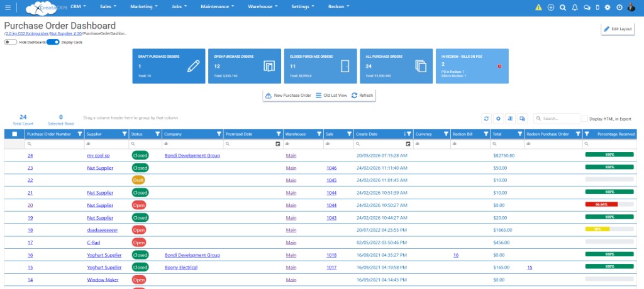The width and height of the screenshot is (644, 289).
Task: Open the hamburger sidebar menu
Action: pyautogui.click(x=8, y=8)
